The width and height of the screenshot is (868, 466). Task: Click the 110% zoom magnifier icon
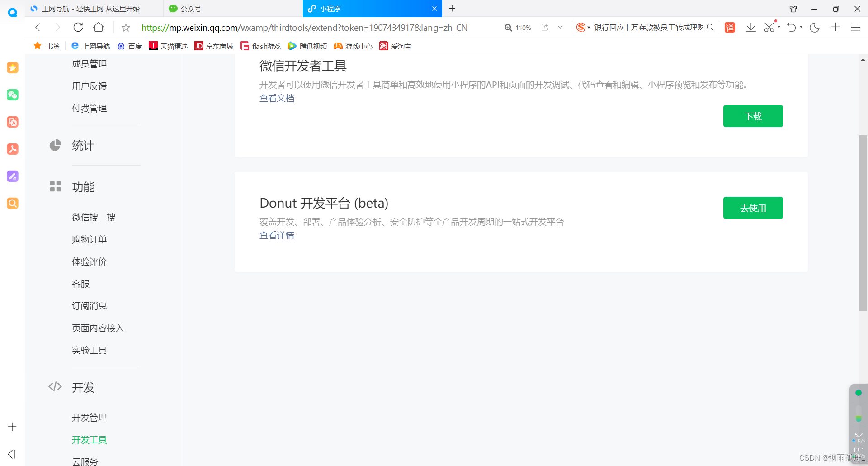click(x=508, y=28)
